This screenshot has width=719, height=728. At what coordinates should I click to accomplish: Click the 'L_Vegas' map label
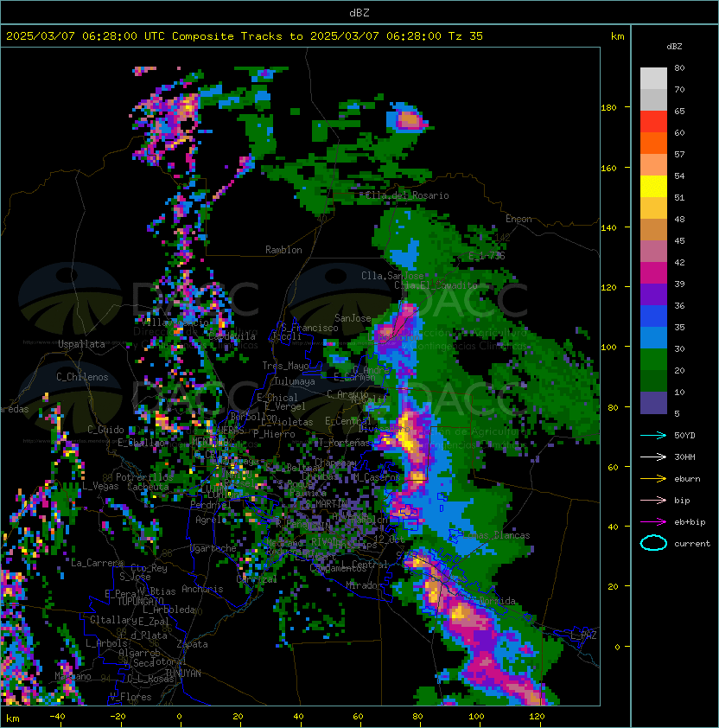[100, 486]
